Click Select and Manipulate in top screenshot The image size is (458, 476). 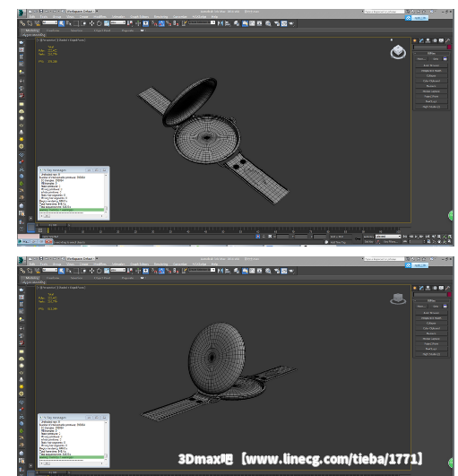pos(138,23)
